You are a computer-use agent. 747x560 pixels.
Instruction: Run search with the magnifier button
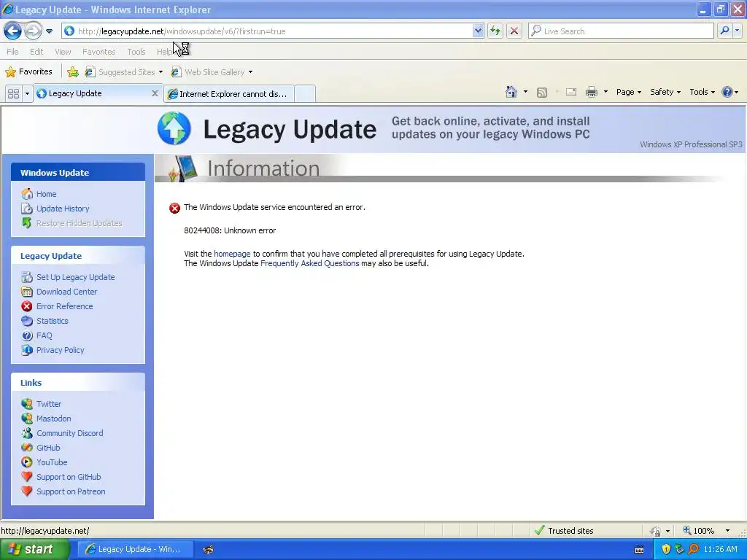click(724, 31)
